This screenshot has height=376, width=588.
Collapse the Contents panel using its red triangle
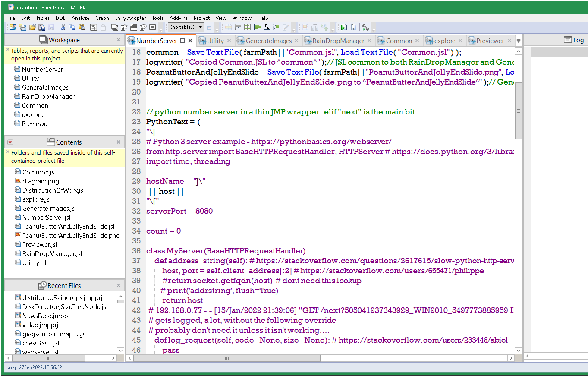9,142
